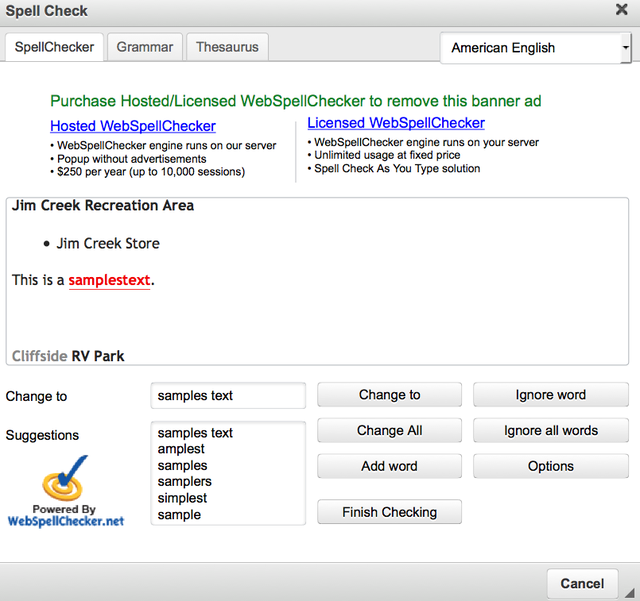Open the Licensed WebSpellChecker link

(395, 123)
